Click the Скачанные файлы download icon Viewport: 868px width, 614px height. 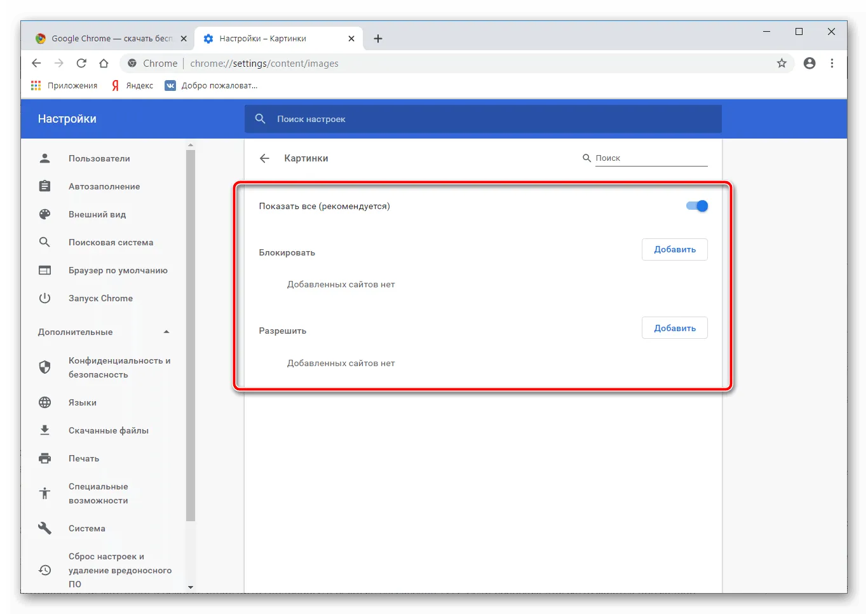click(x=44, y=430)
